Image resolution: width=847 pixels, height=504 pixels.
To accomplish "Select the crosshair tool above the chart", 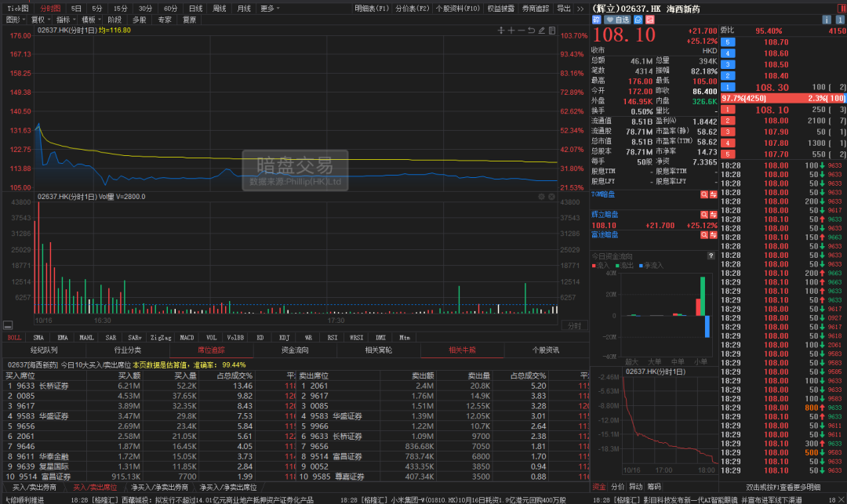I will click(x=500, y=30).
